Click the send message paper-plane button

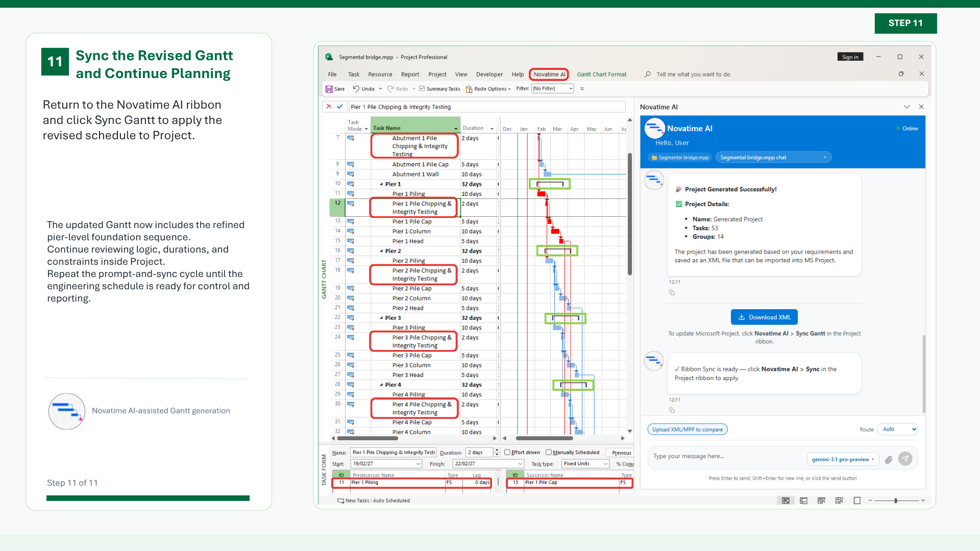coord(905,459)
